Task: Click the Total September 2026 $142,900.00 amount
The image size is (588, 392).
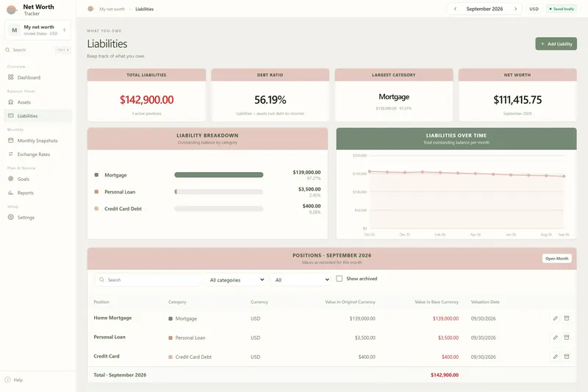Action: point(445,375)
